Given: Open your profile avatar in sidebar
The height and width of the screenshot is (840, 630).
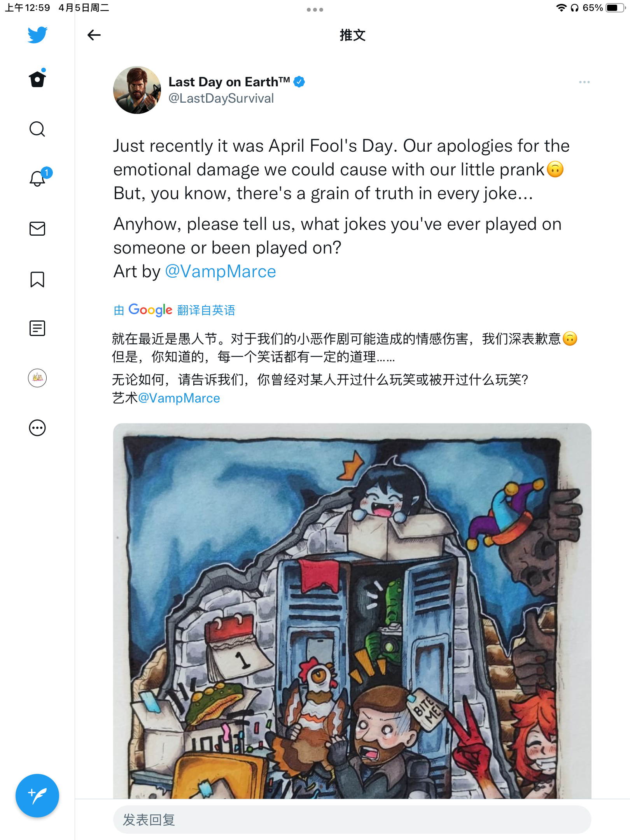Looking at the screenshot, I should (37, 378).
